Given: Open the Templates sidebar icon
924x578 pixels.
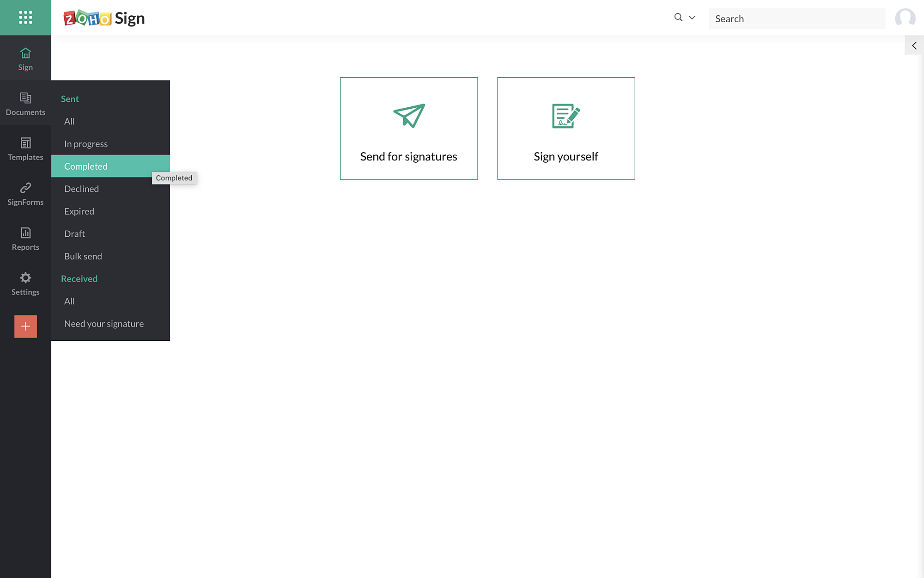Looking at the screenshot, I should (25, 143).
